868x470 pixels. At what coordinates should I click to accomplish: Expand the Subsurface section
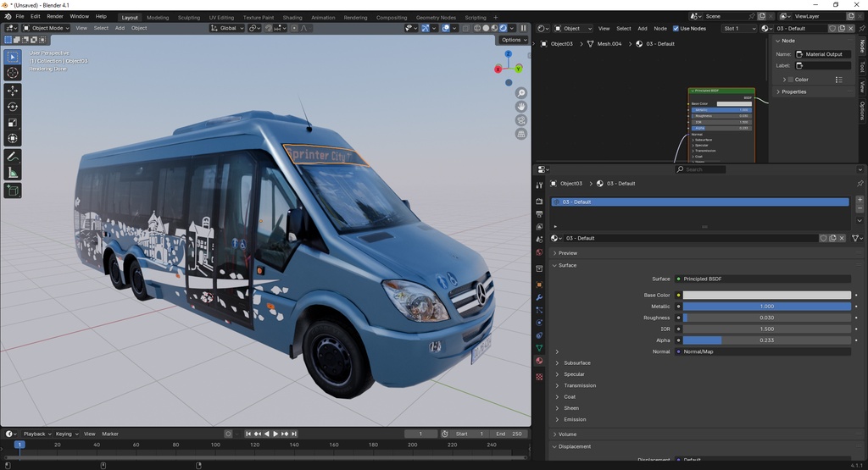576,363
